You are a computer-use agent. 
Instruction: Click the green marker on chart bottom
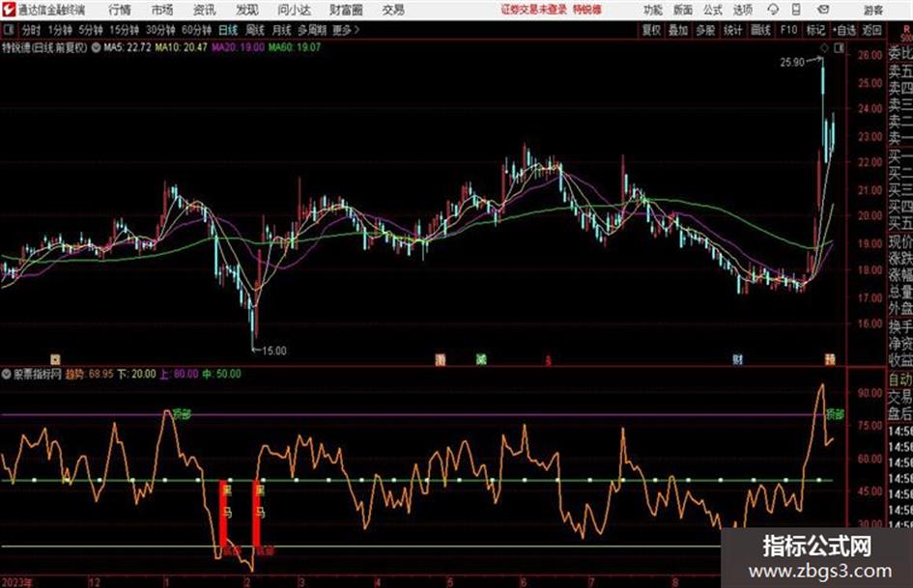(x=481, y=359)
